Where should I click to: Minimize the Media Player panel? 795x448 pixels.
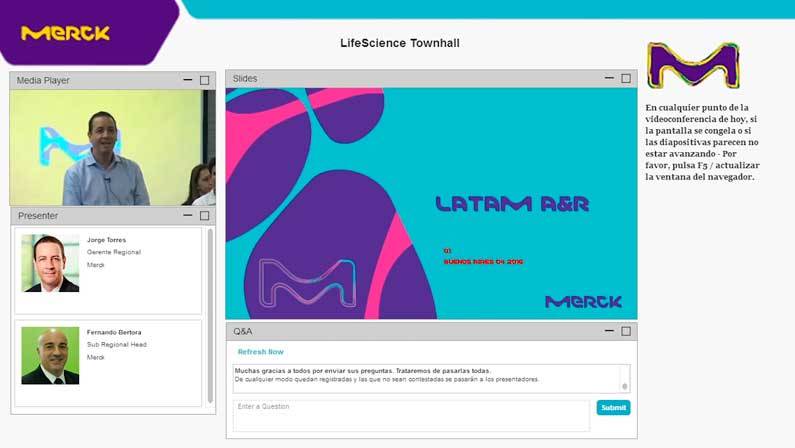tap(188, 80)
